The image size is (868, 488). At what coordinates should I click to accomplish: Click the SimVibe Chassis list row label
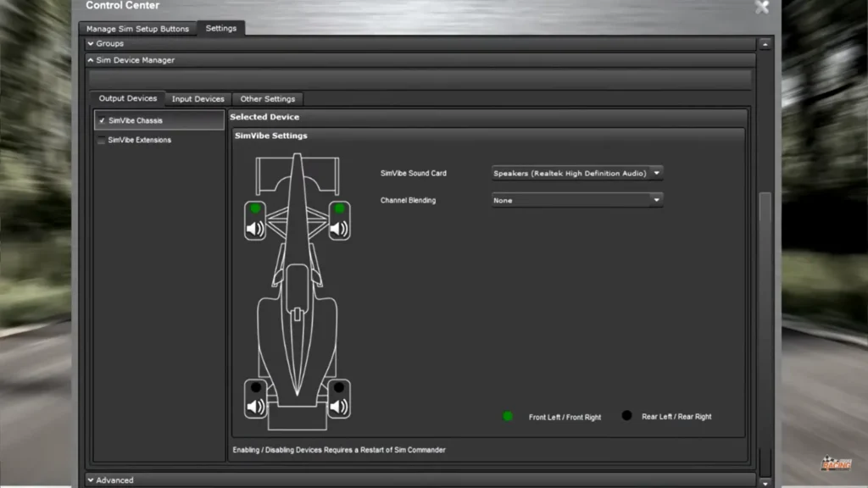(x=136, y=120)
